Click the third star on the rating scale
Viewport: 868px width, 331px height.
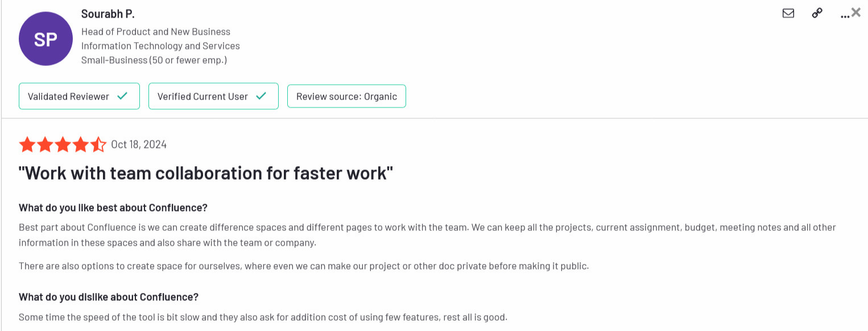click(63, 144)
